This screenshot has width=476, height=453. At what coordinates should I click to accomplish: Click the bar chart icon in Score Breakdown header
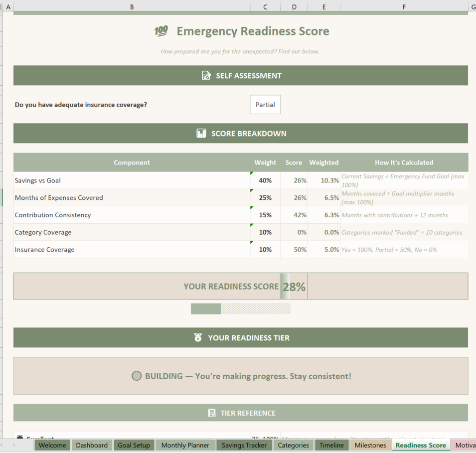pyautogui.click(x=201, y=133)
